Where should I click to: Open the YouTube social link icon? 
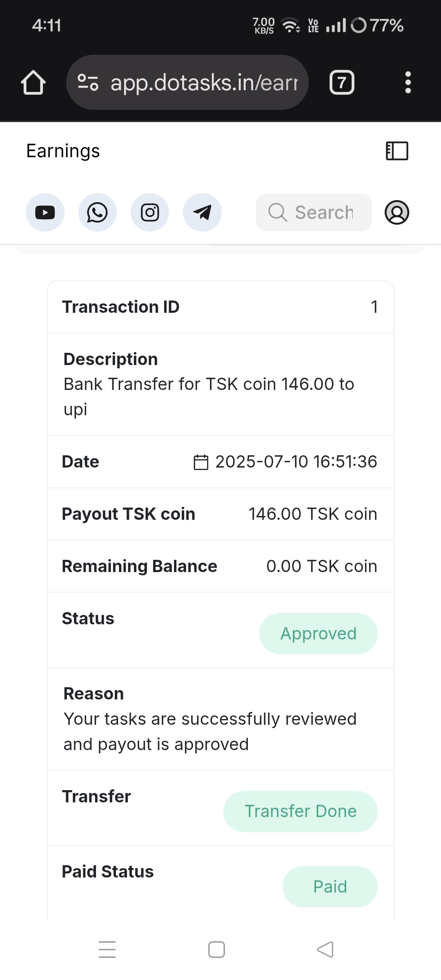45,212
